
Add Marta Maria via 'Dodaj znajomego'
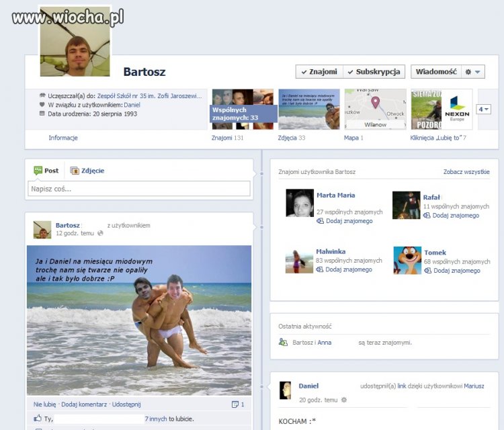(x=349, y=221)
